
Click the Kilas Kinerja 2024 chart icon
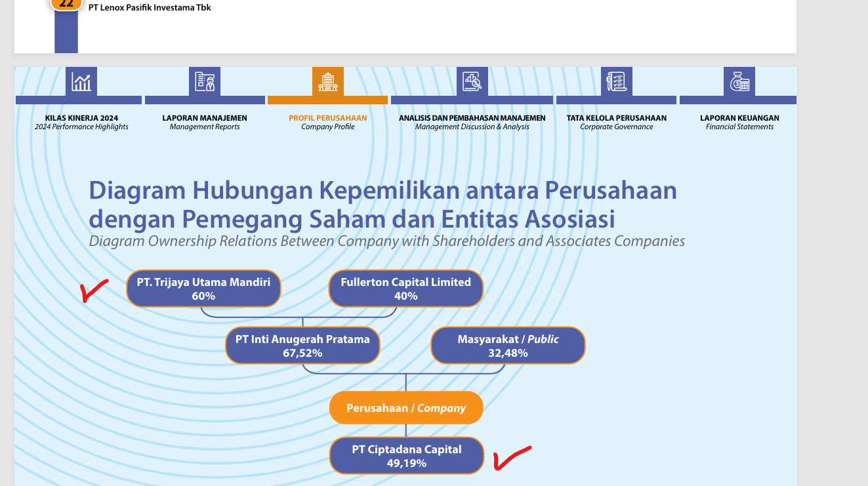point(81,82)
